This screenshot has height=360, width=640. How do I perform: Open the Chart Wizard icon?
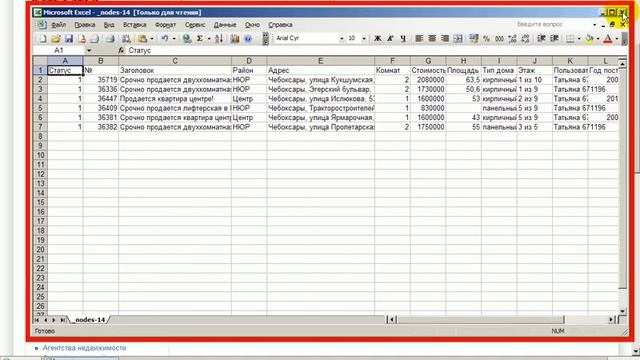pyautogui.click(x=235, y=39)
